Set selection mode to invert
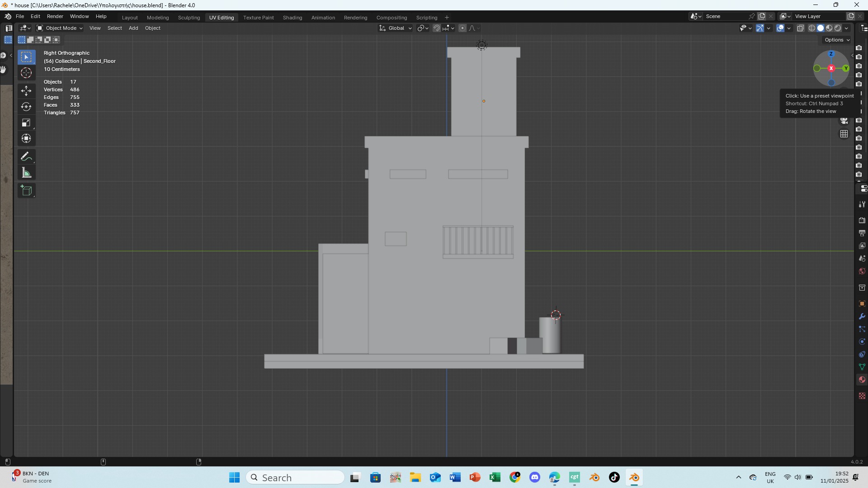 (47, 40)
